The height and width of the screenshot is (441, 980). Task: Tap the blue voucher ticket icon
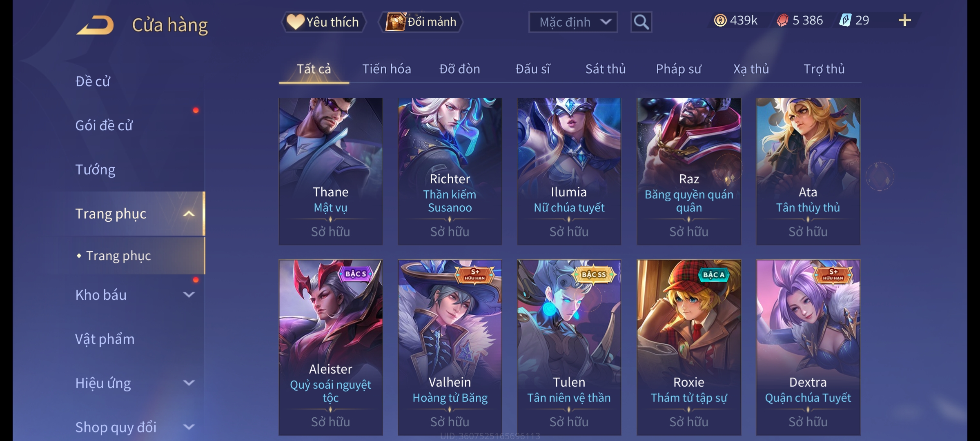(x=845, y=20)
